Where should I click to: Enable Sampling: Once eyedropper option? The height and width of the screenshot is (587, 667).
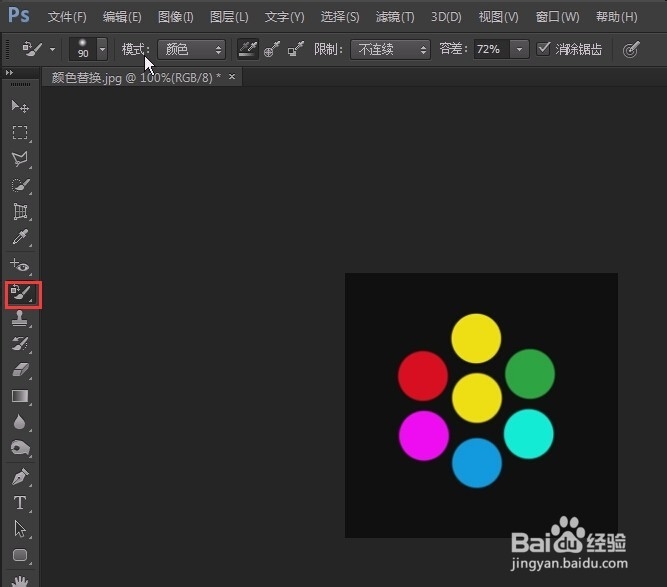272,49
